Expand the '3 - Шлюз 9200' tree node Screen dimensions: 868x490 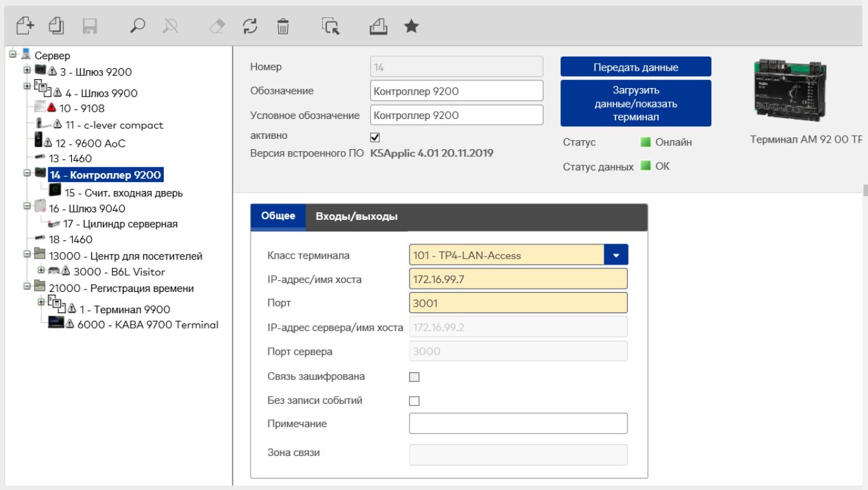(x=27, y=69)
